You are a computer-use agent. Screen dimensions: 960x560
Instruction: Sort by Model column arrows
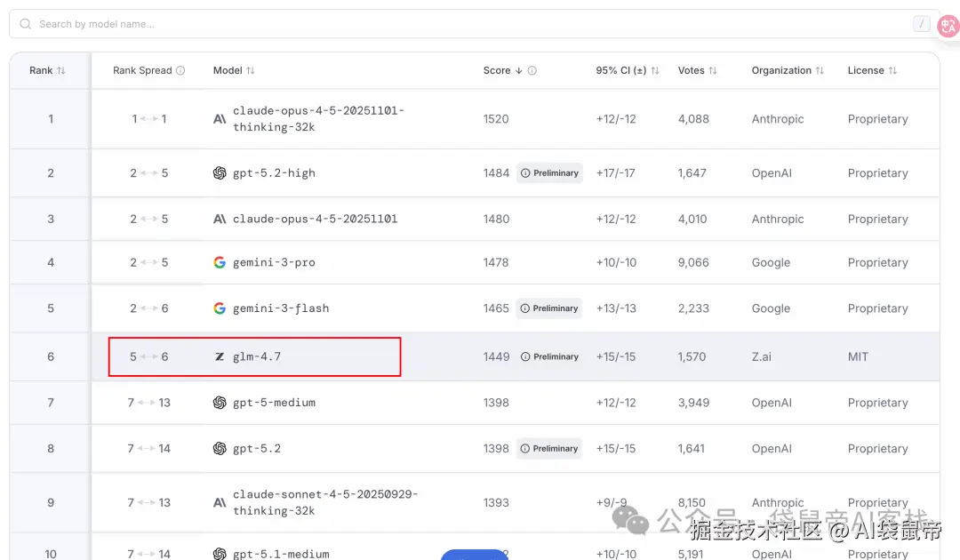point(251,70)
